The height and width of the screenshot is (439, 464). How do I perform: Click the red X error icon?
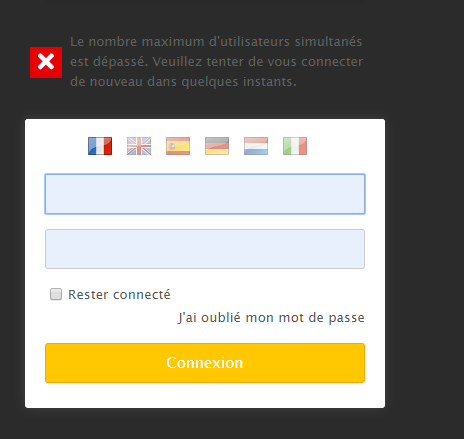coord(46,62)
